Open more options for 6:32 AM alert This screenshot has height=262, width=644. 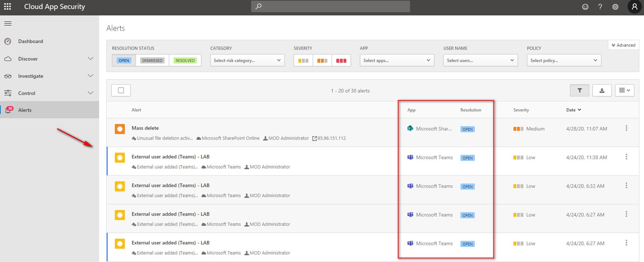point(626,185)
